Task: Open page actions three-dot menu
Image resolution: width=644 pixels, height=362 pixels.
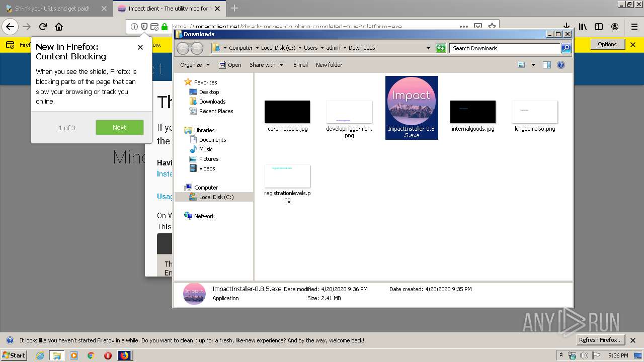Action: (x=463, y=27)
